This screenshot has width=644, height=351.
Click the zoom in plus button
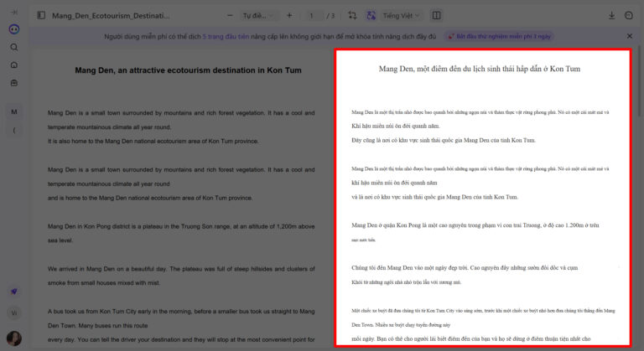coord(289,15)
